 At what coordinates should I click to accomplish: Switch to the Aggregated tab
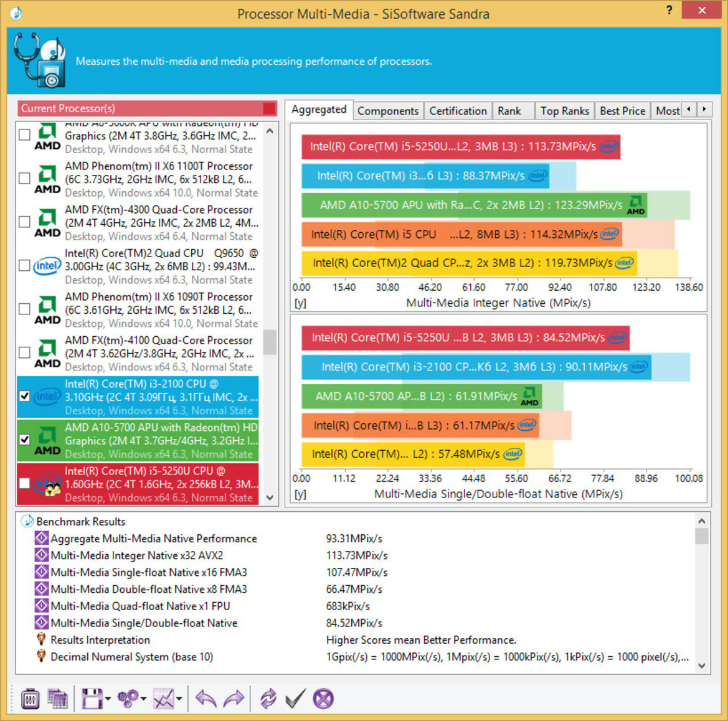pos(319,110)
